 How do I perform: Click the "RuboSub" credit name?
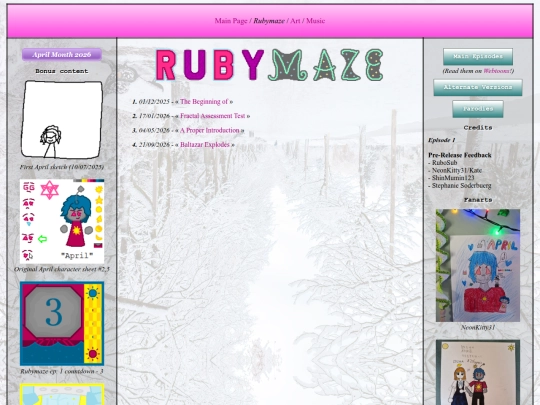[x=445, y=163]
